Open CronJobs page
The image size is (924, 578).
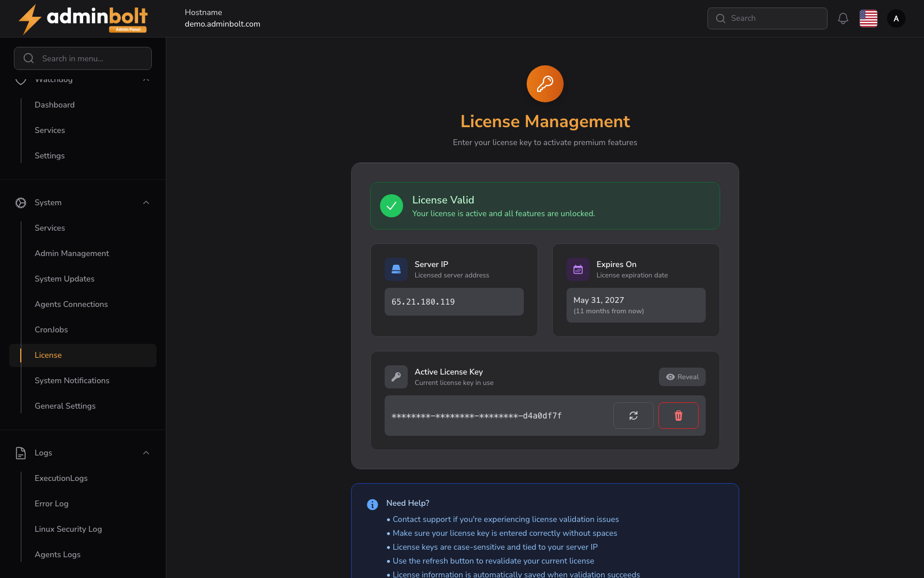(x=51, y=330)
